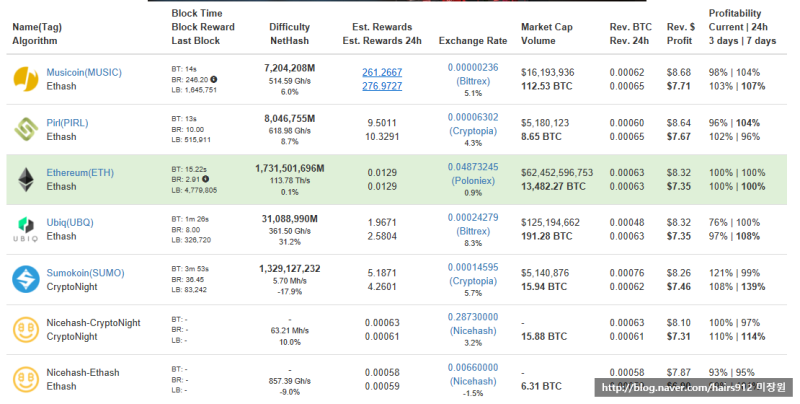
Task: Click the info icon next to Musicoin block reward
Action: click(214, 79)
